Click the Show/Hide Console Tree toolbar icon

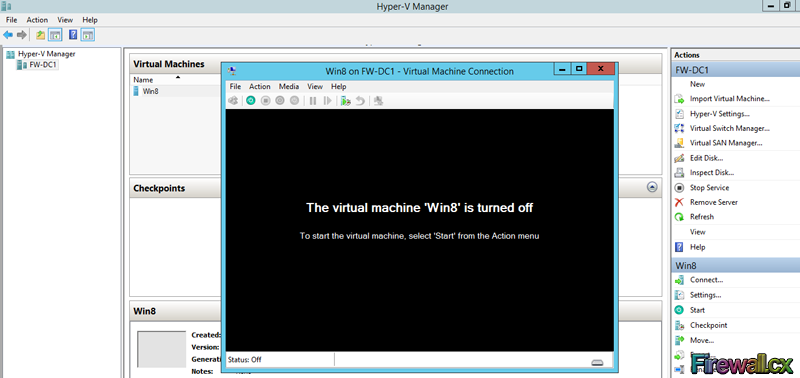tap(55, 35)
